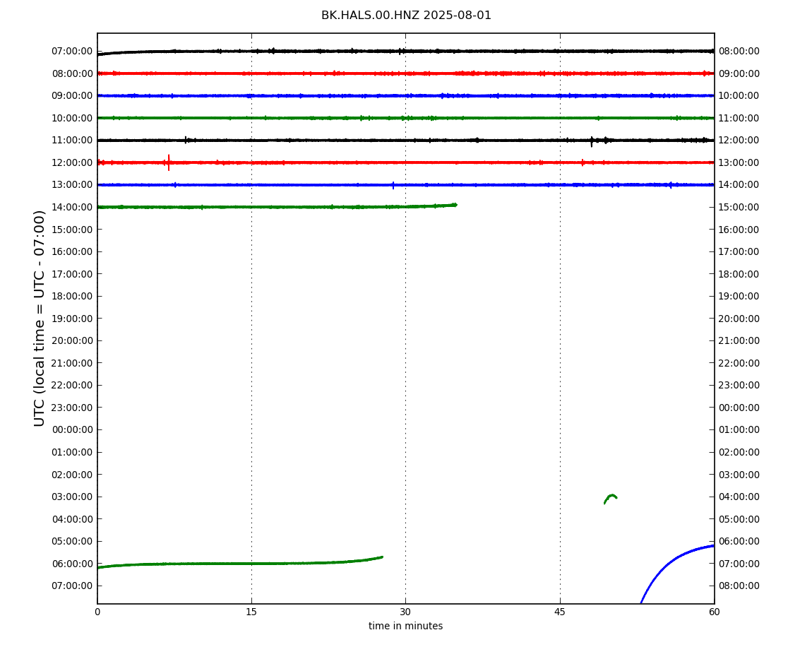
Task: Click left-axis label 23:00:00
Action: [72, 408]
